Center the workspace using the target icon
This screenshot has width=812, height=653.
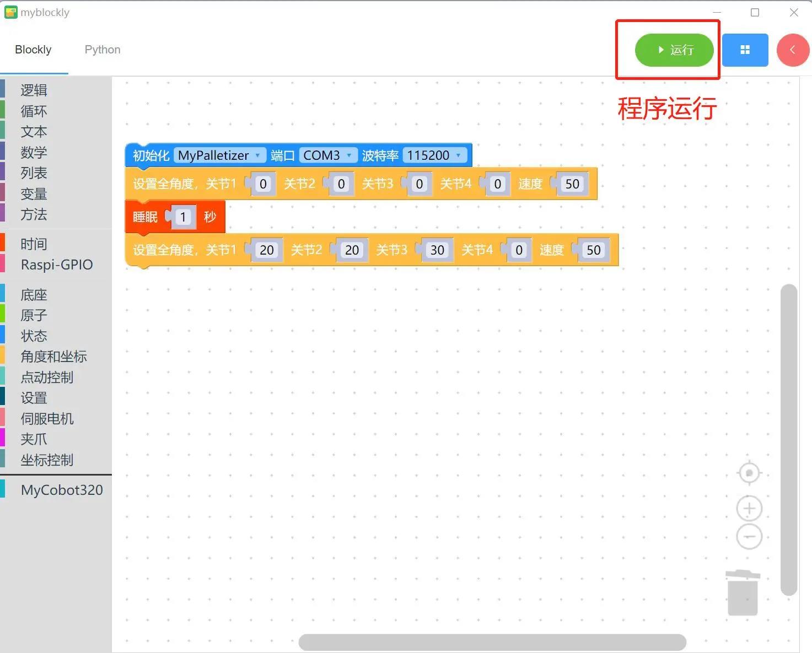pyautogui.click(x=749, y=473)
